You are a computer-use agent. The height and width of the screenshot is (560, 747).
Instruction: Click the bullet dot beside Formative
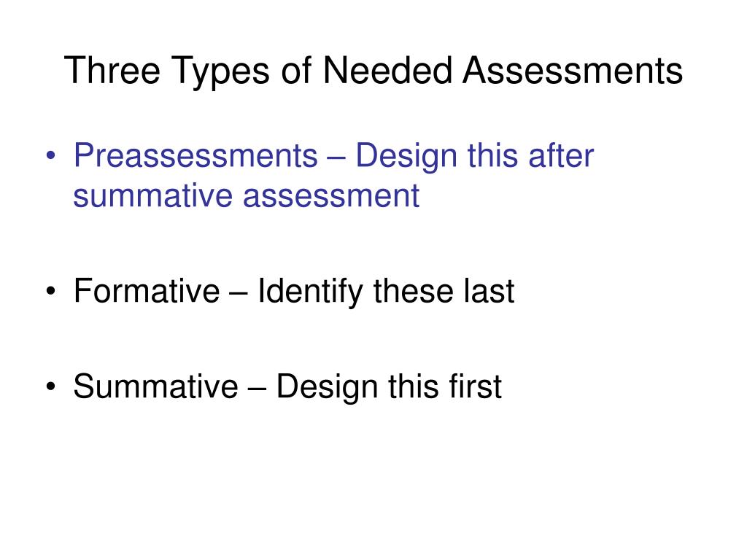50,290
